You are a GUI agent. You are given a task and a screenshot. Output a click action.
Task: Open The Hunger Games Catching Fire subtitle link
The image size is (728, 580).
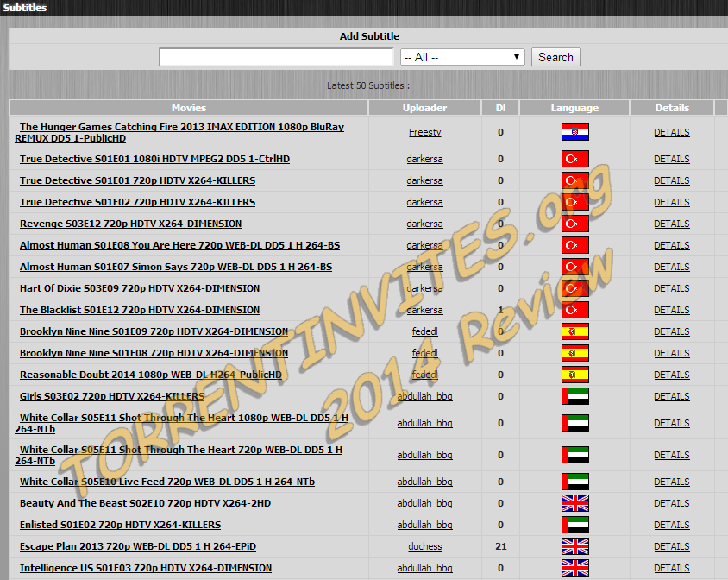tap(179, 132)
